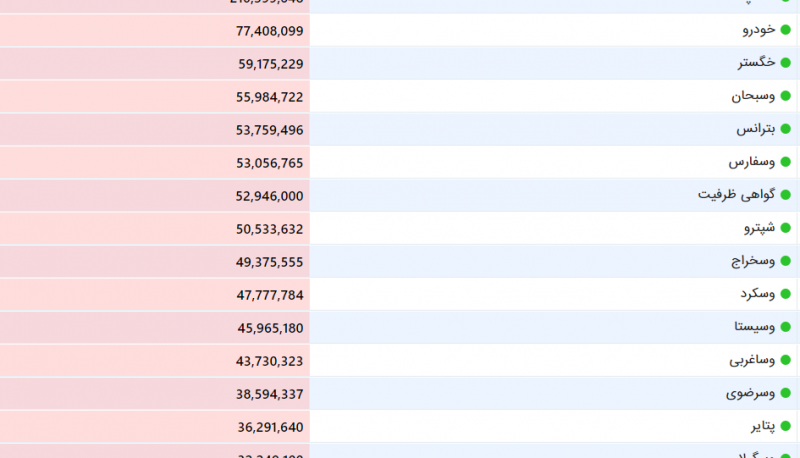Viewport: 800px width, 458px height.
Task: Select the cell showing 49,375,555
Action: [x=155, y=262]
